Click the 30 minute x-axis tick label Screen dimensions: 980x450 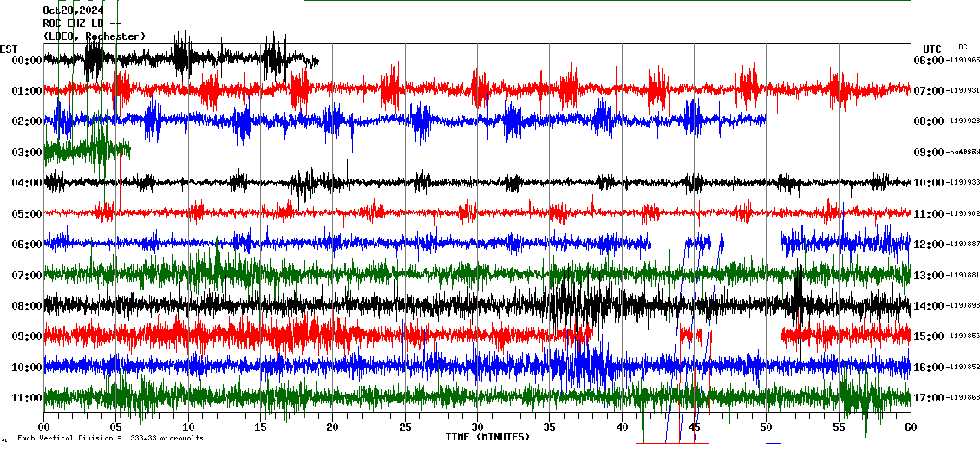click(477, 427)
